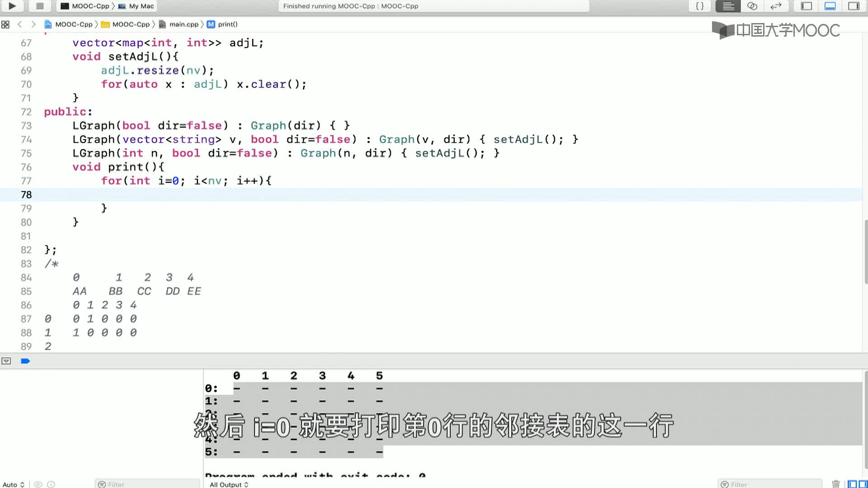This screenshot has width=868, height=488.
Task: Open the main.cpp file breadcrumb
Action: (179, 24)
